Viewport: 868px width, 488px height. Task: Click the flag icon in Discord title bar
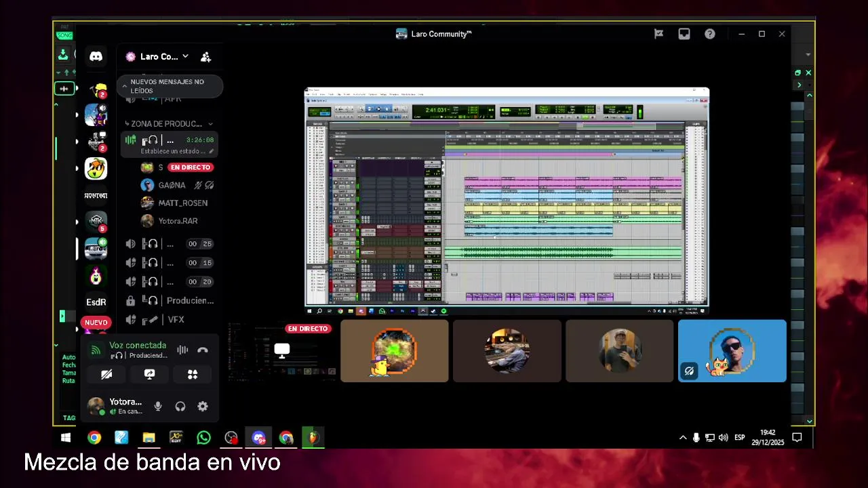click(x=658, y=34)
